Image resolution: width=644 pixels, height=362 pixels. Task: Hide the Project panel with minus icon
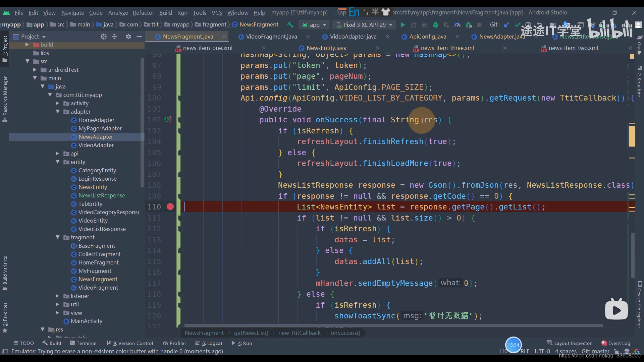click(139, 37)
